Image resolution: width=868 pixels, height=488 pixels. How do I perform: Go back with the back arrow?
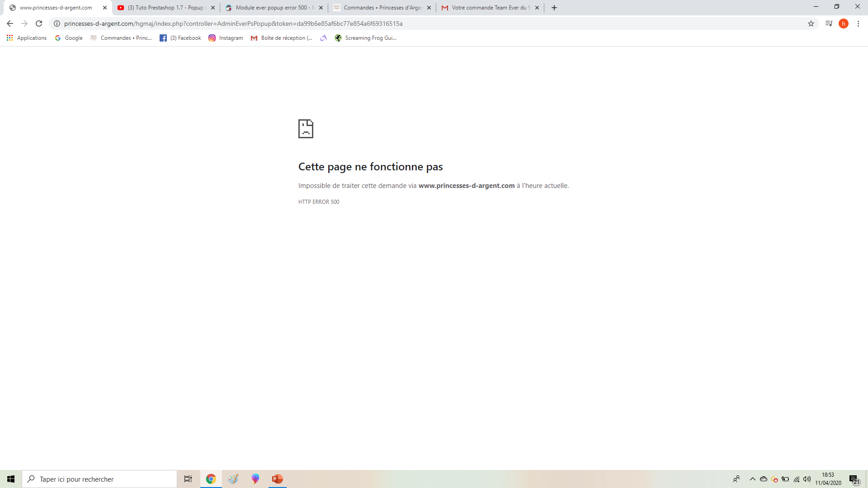(x=10, y=23)
